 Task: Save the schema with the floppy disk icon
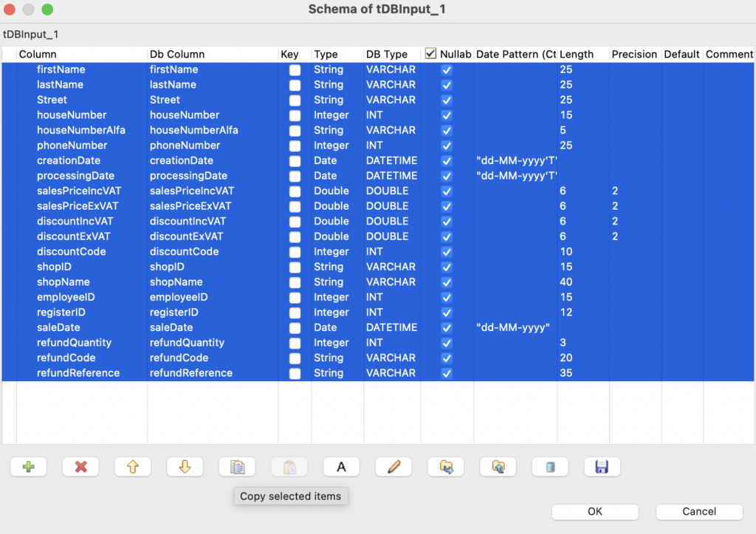602,466
